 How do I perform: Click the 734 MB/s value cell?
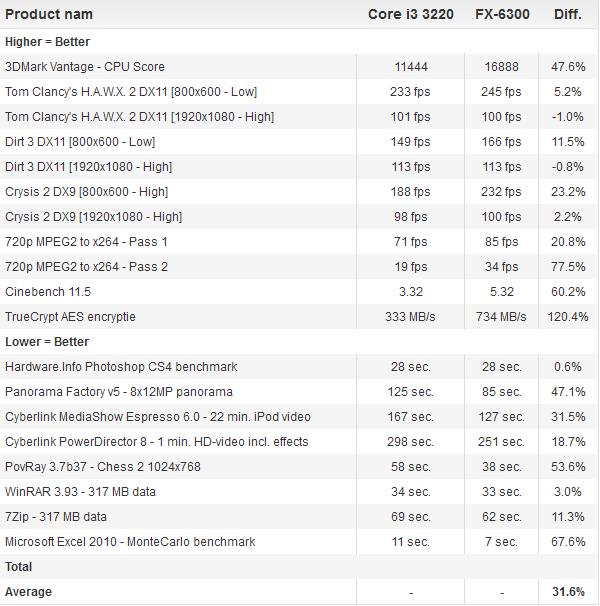click(x=499, y=317)
